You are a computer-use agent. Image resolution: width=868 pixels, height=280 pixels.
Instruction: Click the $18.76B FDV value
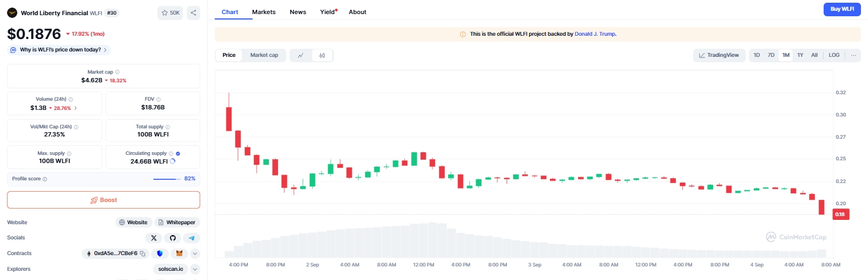click(153, 107)
